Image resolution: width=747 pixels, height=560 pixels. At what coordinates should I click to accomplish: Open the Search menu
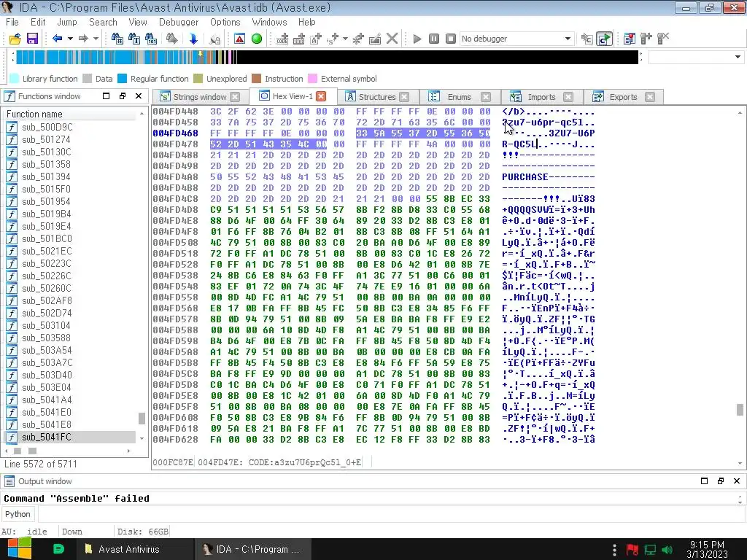click(x=103, y=22)
